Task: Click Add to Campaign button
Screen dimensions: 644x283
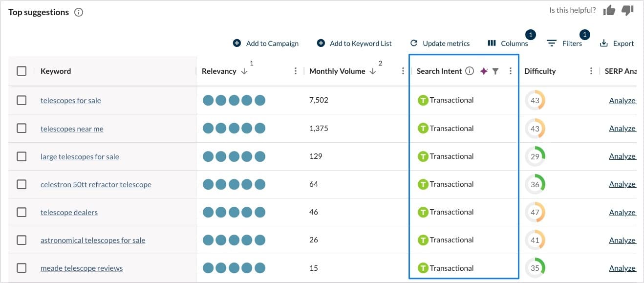Action: 266,44
